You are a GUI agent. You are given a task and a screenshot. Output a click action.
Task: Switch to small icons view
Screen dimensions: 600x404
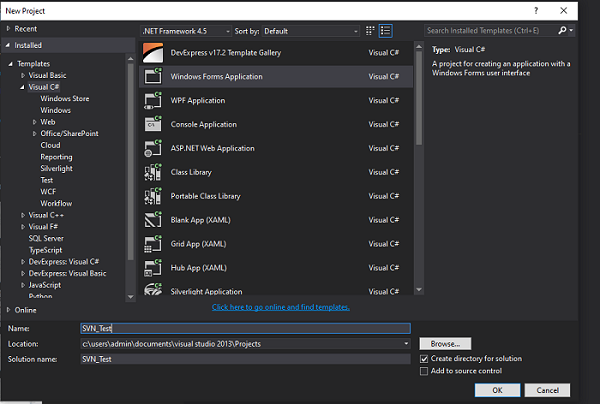(371, 31)
